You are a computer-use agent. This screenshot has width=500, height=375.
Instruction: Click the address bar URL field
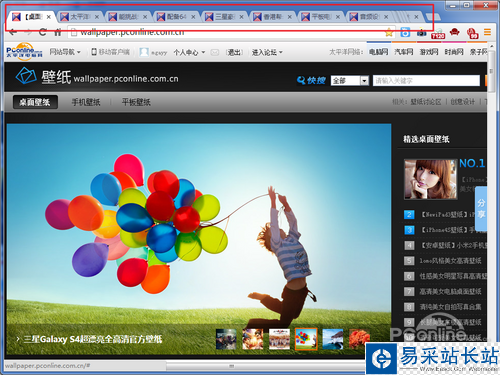[x=227, y=32]
